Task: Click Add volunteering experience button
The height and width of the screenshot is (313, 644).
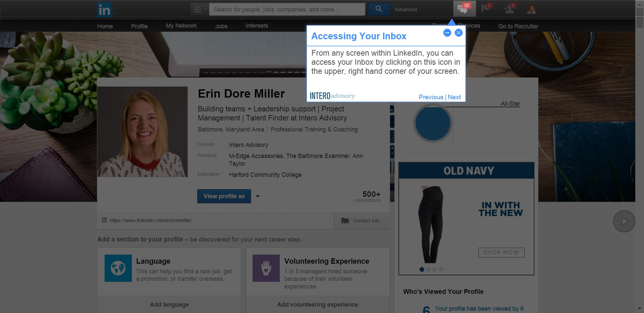Action: pyautogui.click(x=317, y=305)
